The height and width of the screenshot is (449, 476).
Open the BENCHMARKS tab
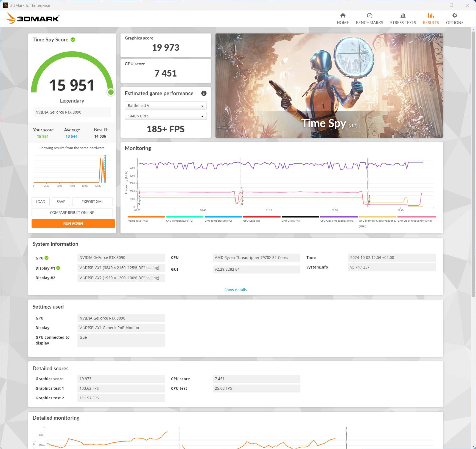pos(369,19)
